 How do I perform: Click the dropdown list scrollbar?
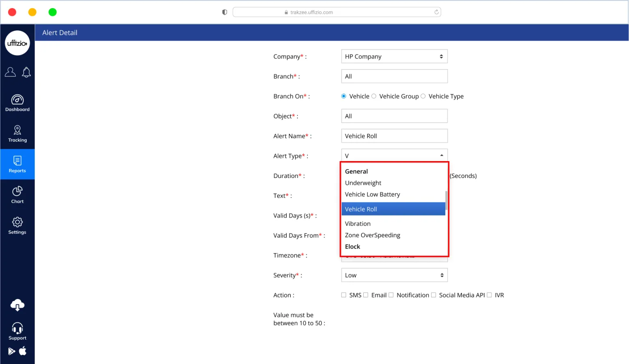(x=446, y=200)
